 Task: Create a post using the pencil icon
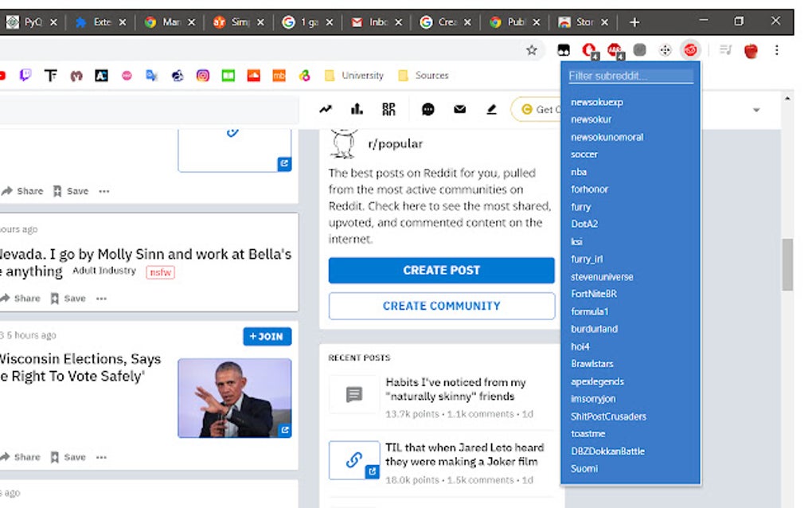491,109
